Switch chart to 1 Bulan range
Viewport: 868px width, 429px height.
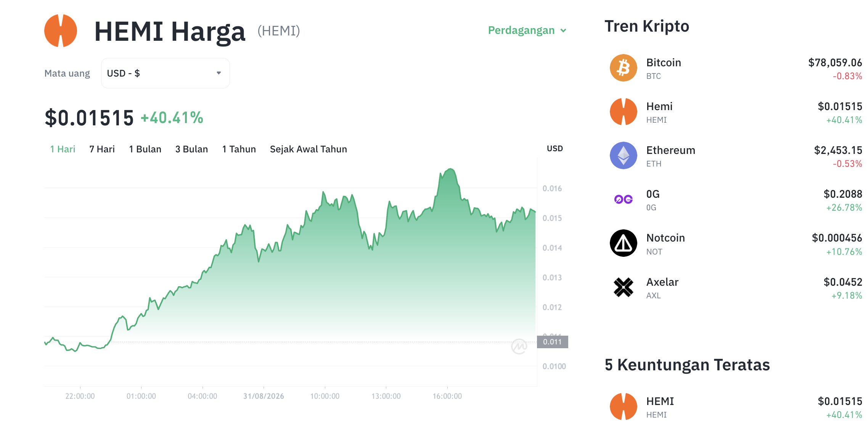(145, 149)
